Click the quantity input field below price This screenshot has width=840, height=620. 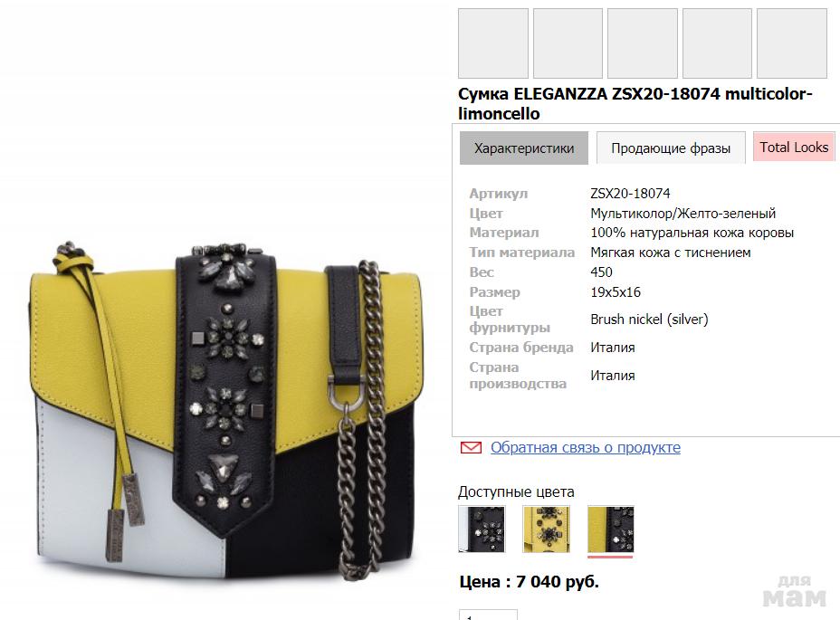point(488,615)
